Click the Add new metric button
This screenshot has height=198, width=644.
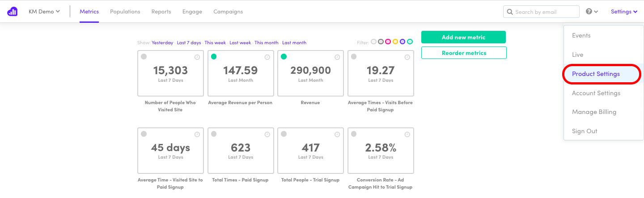463,37
